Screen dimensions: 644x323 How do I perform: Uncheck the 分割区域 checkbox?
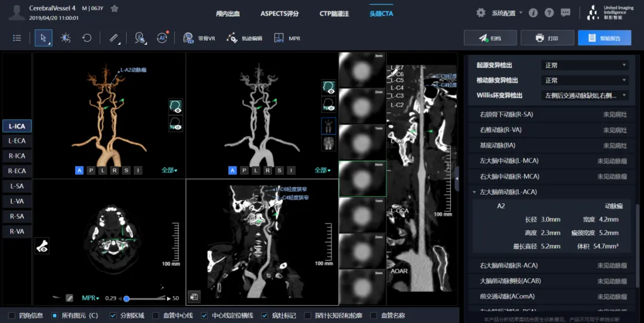[113, 315]
